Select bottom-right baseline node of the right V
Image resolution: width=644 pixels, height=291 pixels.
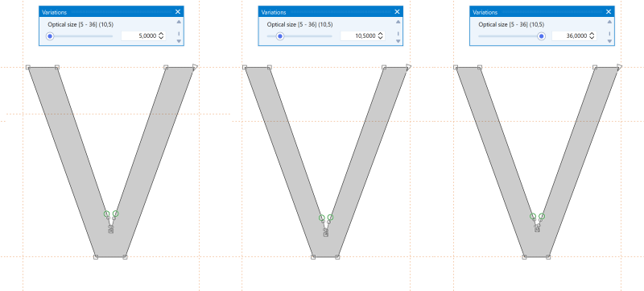(548, 257)
